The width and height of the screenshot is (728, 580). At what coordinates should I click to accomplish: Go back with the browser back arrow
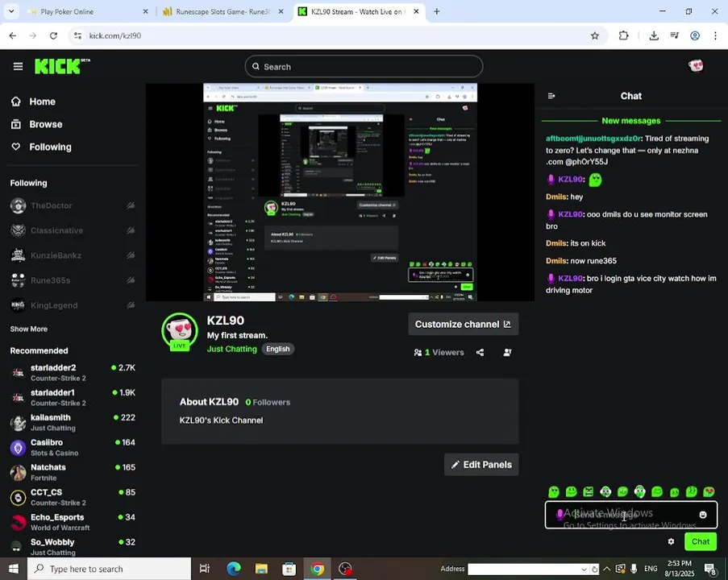pos(13,35)
